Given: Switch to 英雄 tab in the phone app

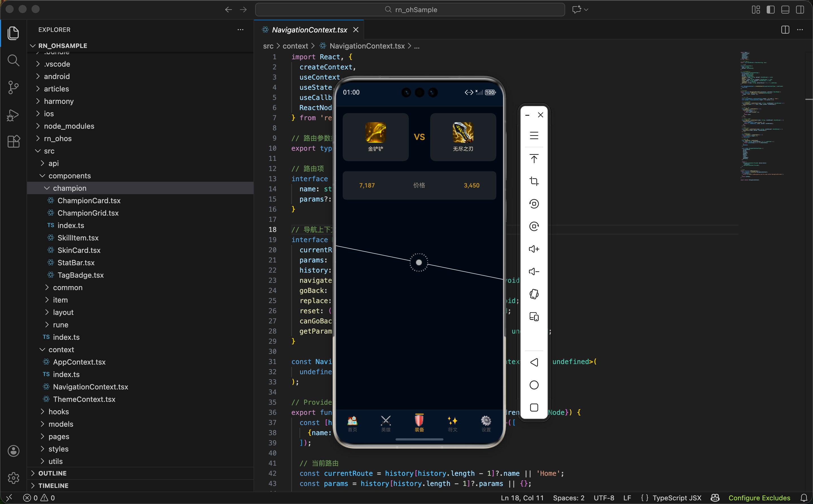Looking at the screenshot, I should (386, 423).
